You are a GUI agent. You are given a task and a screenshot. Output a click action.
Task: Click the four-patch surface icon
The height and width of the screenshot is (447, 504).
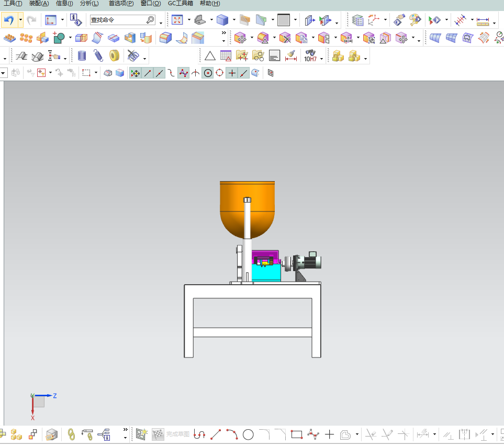coord(451,38)
